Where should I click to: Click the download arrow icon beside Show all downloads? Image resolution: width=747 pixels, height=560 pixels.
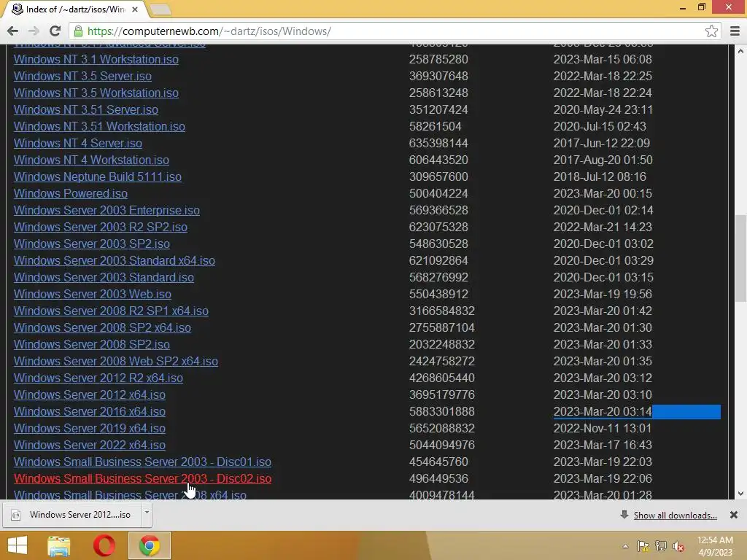[624, 515]
